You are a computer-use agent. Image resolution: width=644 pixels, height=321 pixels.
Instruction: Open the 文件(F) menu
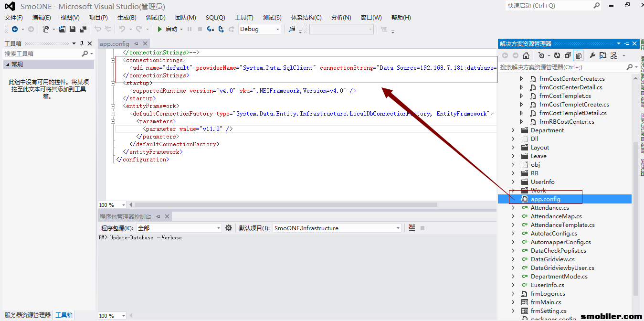tap(14, 18)
